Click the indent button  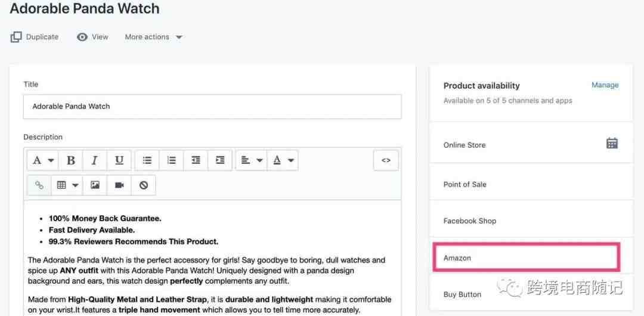tap(220, 160)
